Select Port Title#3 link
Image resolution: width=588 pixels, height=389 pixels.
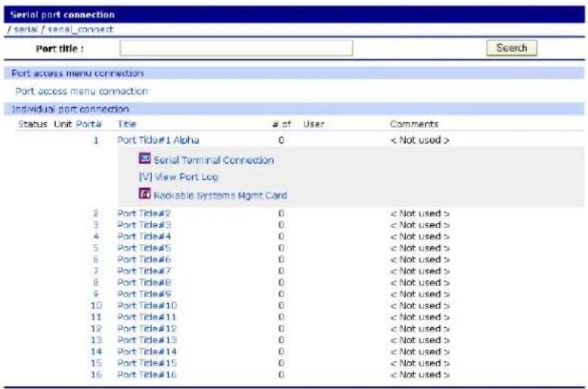click(144, 225)
